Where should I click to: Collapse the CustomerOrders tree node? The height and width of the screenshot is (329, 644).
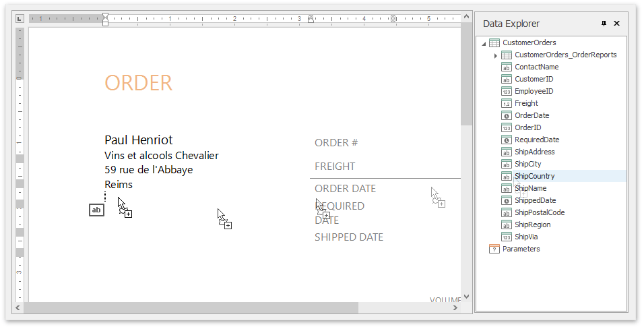tap(484, 44)
